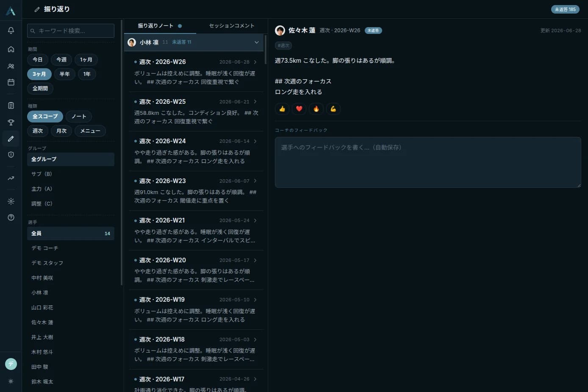Click the app logo at top left
Screen dimensions: 588x392
11,11
